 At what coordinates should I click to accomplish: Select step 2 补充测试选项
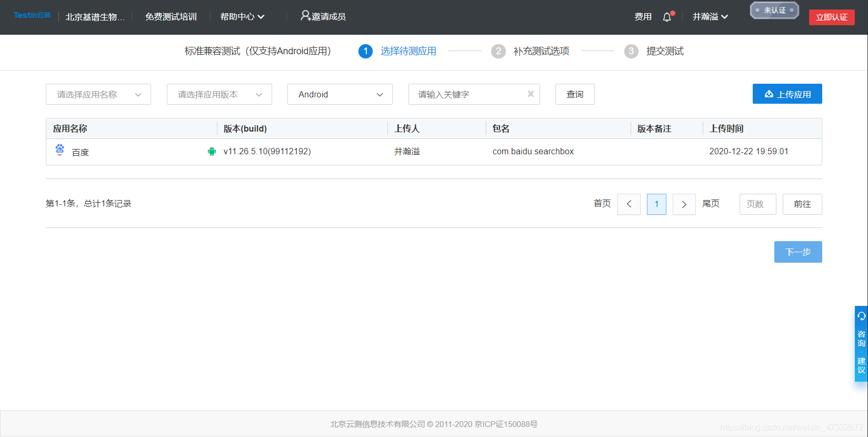530,51
